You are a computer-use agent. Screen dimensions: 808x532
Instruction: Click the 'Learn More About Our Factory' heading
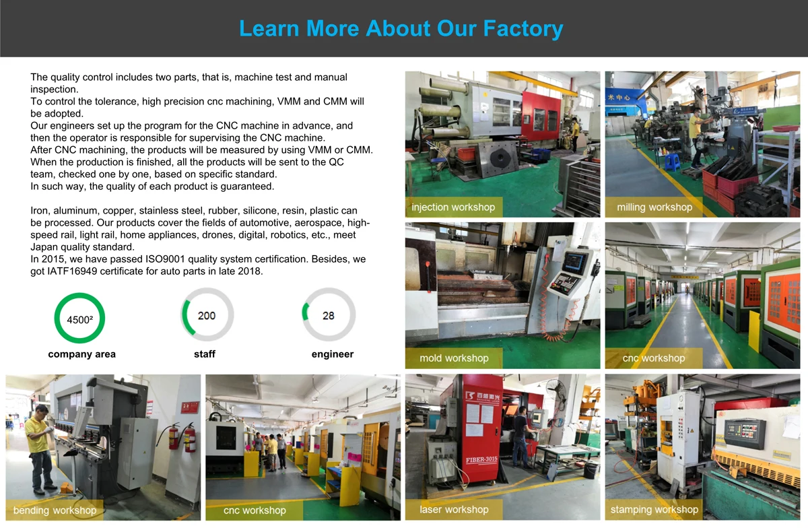401,29
